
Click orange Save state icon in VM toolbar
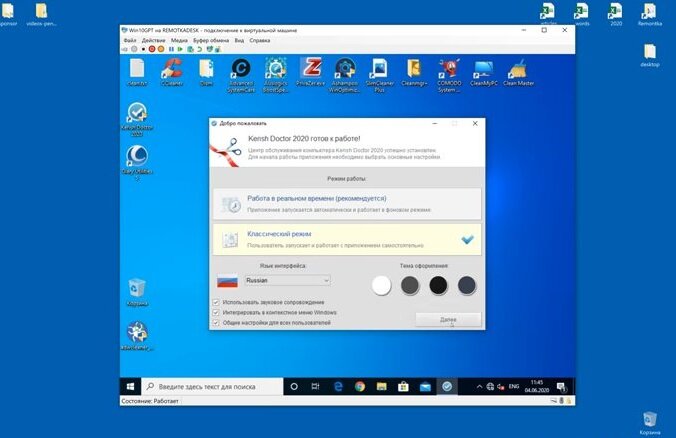[x=161, y=49]
